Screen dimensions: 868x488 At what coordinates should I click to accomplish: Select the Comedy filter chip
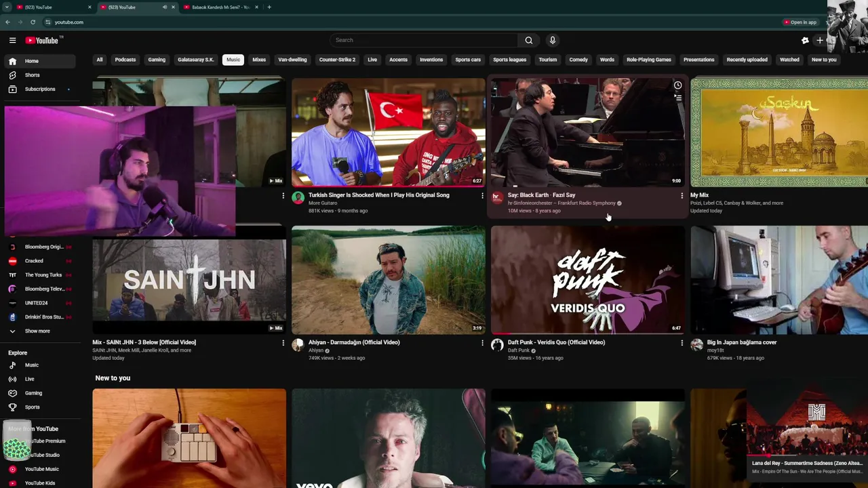pyautogui.click(x=578, y=60)
